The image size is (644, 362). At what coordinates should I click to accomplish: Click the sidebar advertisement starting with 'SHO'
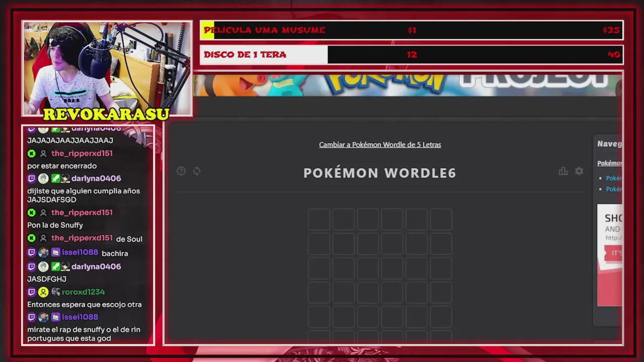click(x=610, y=255)
